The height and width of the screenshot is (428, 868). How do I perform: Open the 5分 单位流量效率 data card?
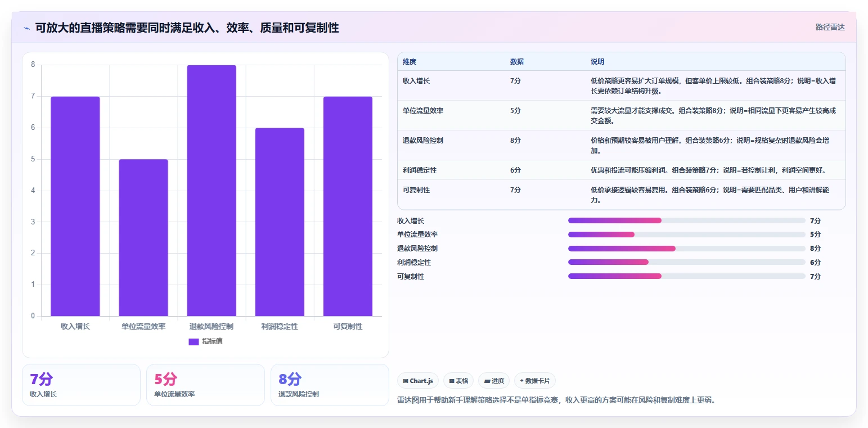tap(205, 385)
